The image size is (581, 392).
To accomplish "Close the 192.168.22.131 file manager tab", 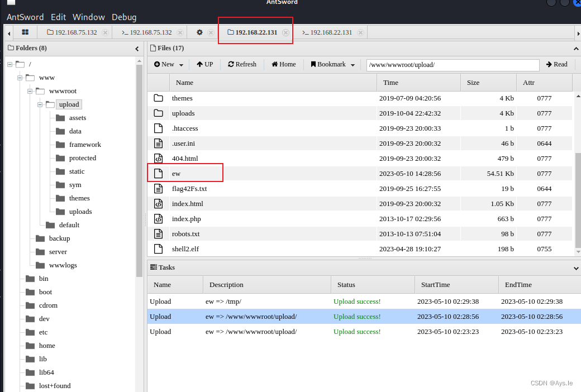I will tap(285, 32).
